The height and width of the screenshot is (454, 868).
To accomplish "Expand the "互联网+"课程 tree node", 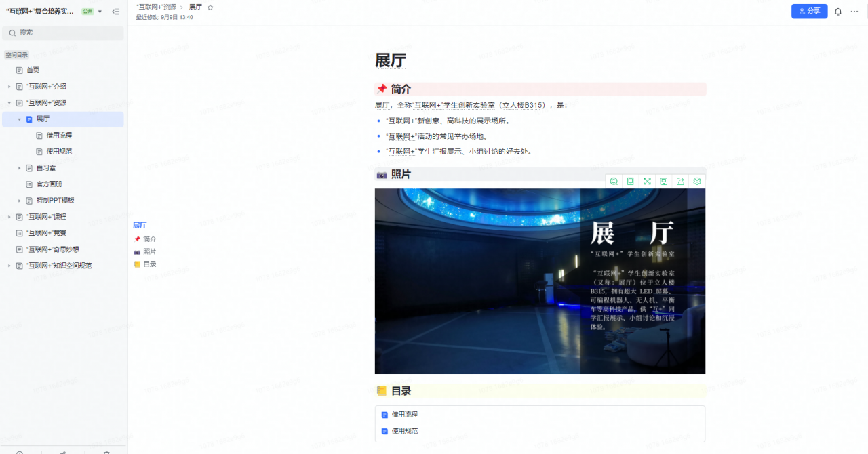I will [x=9, y=217].
